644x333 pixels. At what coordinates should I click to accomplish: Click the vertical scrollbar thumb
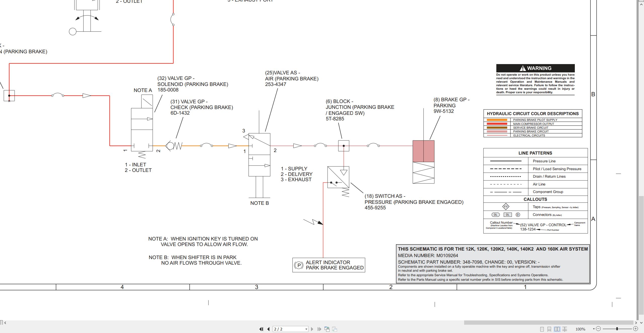click(641, 255)
